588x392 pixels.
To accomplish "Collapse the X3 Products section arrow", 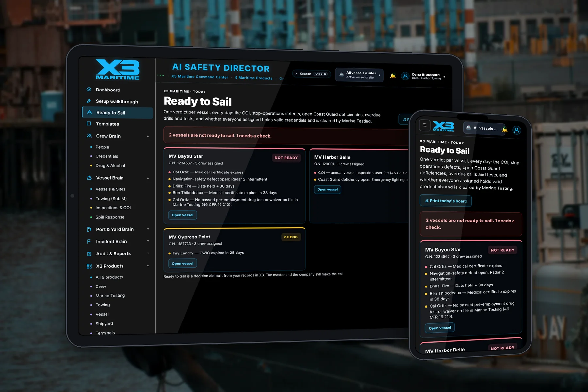I will (148, 265).
